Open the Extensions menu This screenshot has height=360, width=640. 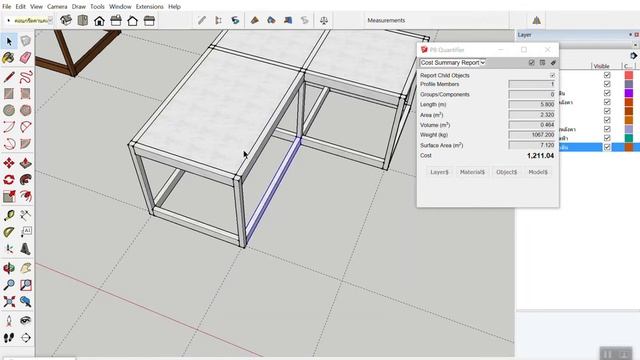tap(150, 7)
